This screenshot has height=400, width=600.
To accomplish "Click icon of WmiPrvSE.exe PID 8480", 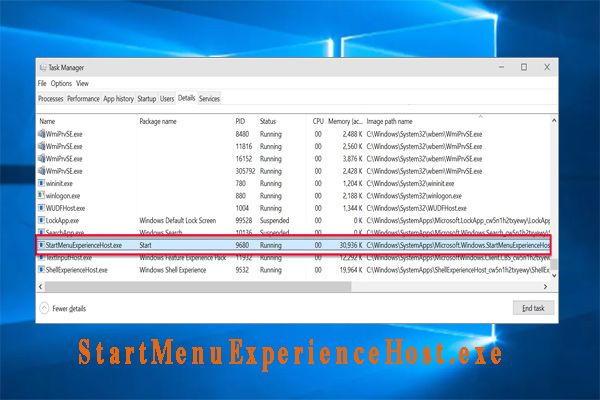I will tap(41, 134).
